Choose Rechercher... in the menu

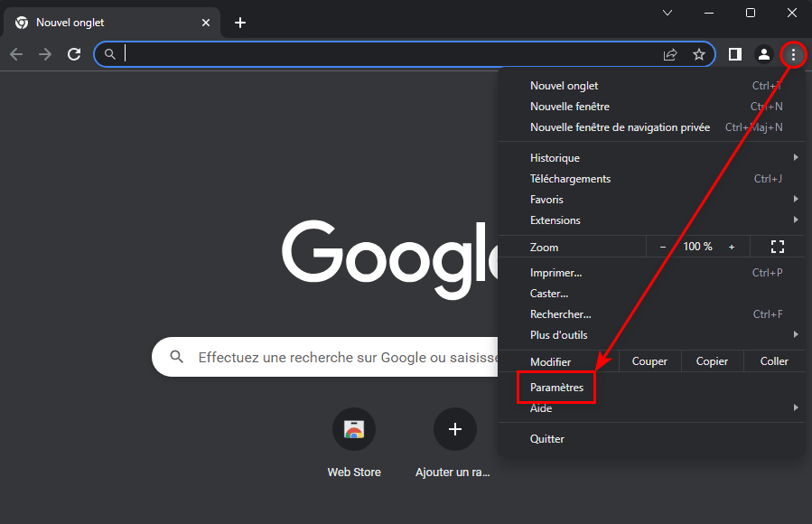(651, 313)
